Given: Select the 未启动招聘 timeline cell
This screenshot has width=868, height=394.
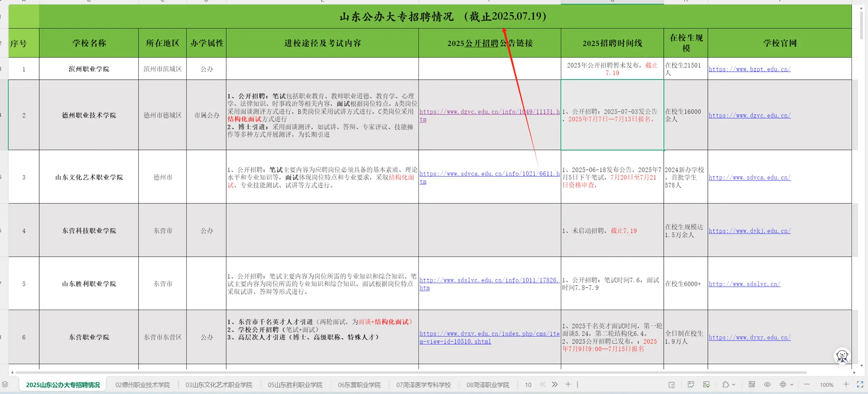Looking at the screenshot, I should click(x=613, y=230).
